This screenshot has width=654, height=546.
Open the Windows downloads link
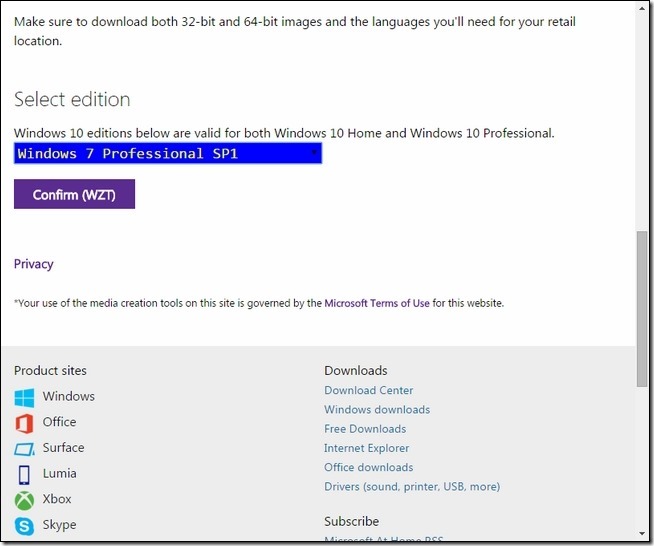377,409
